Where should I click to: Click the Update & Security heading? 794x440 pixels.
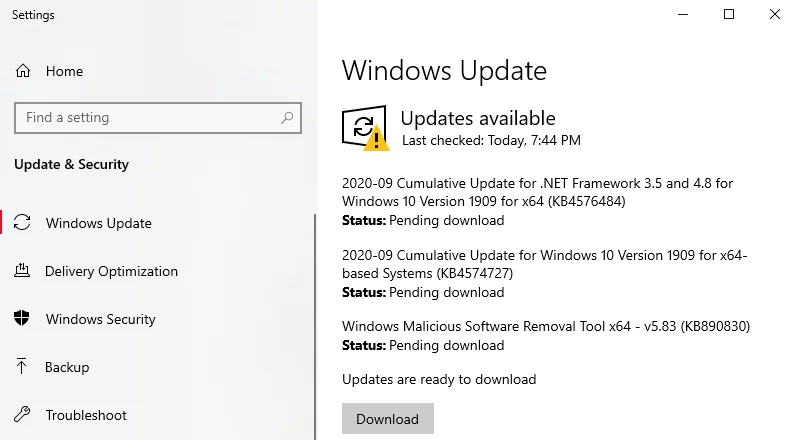click(71, 165)
